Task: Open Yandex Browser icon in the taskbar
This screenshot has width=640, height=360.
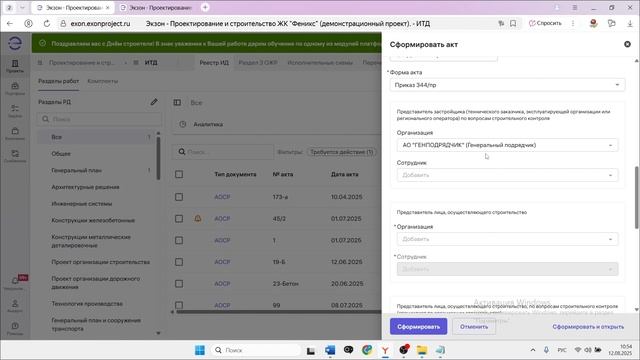Action: click(x=385, y=350)
